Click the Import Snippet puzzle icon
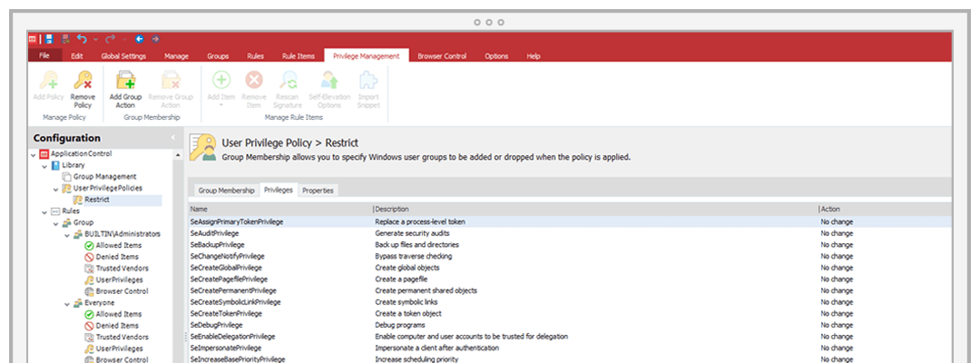Viewport: 980px width, 363px height. [x=368, y=80]
